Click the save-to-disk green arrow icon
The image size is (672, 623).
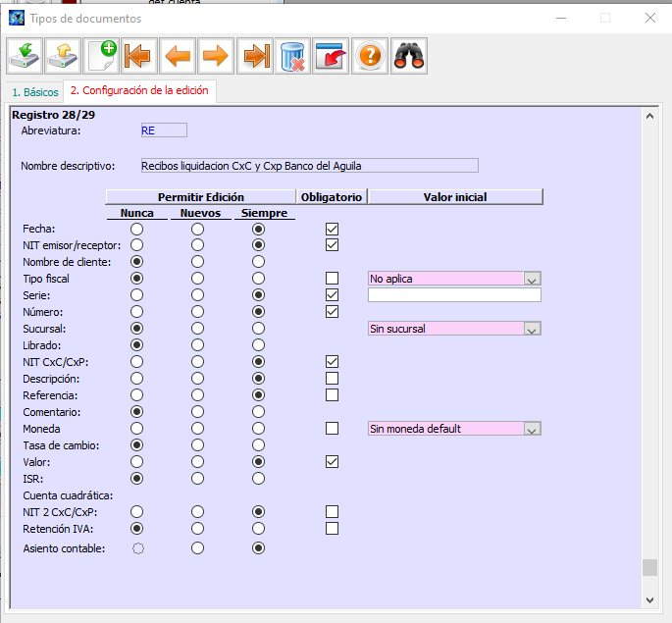[25, 56]
